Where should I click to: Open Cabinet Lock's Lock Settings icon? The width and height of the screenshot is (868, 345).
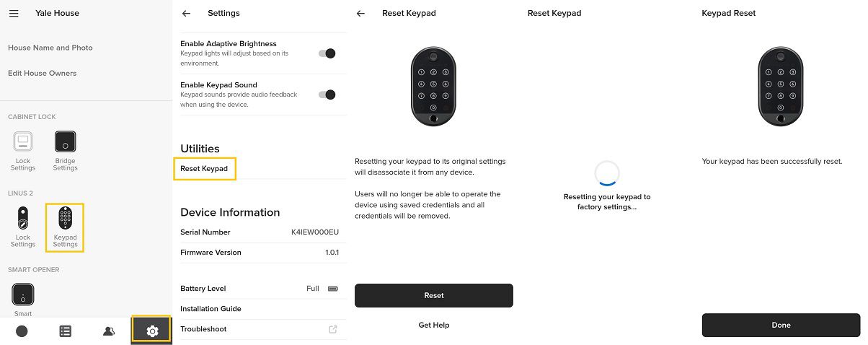coord(23,141)
